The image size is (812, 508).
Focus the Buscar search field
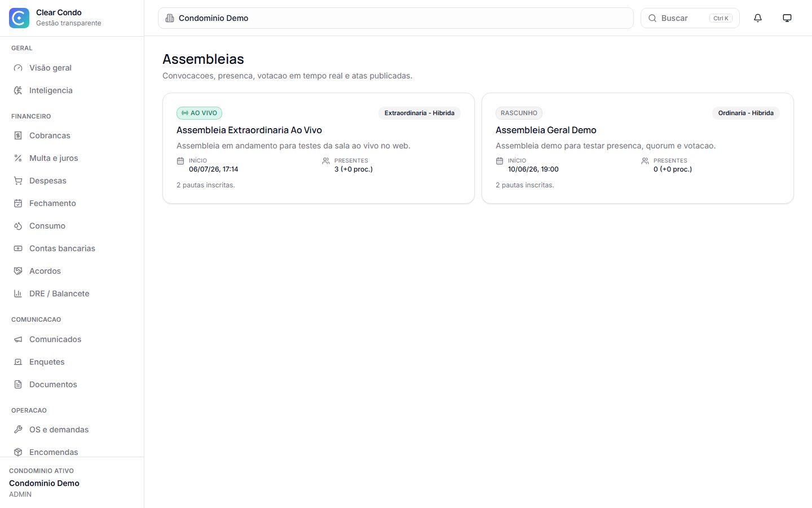690,18
